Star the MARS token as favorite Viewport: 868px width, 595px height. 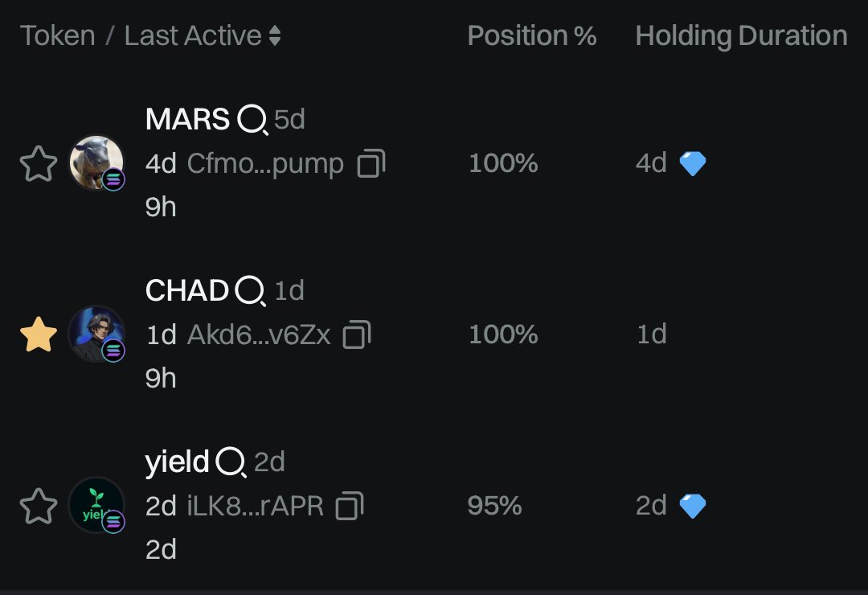point(39,164)
